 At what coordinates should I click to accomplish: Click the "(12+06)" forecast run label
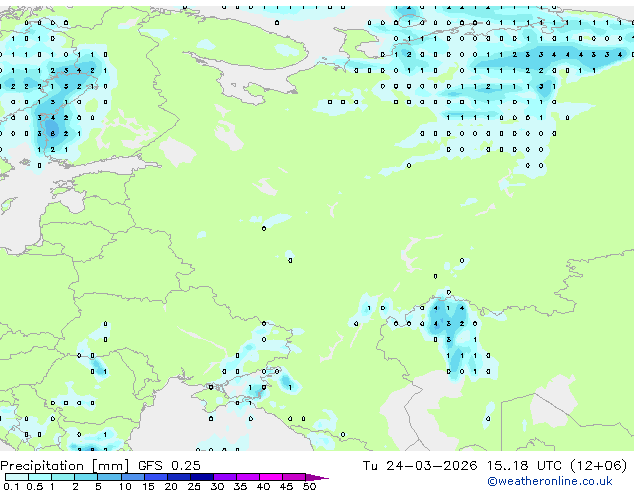pyautogui.click(x=599, y=466)
